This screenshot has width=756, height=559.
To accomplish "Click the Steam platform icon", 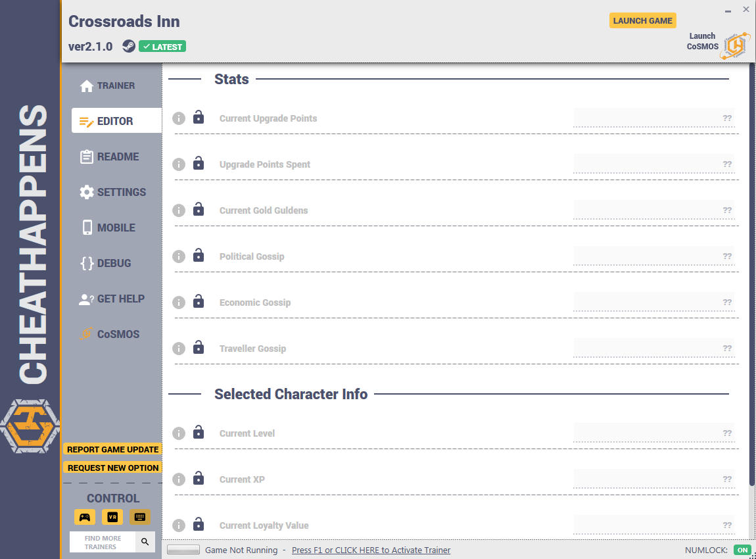I will 129,46.
